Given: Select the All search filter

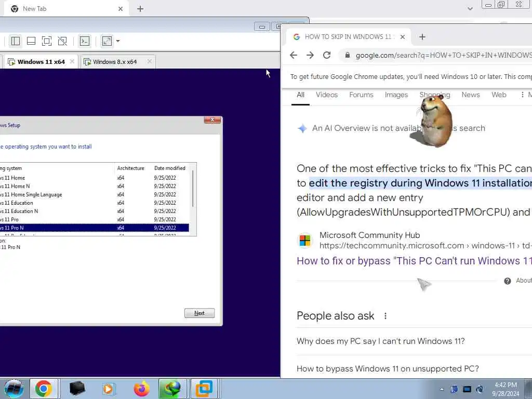Looking at the screenshot, I should pyautogui.click(x=301, y=95).
